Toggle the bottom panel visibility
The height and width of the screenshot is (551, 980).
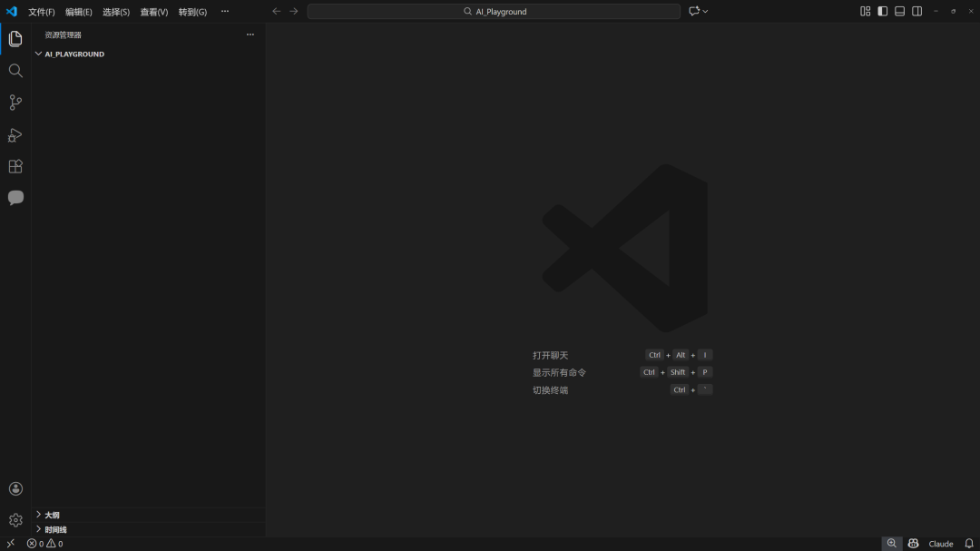coord(899,12)
